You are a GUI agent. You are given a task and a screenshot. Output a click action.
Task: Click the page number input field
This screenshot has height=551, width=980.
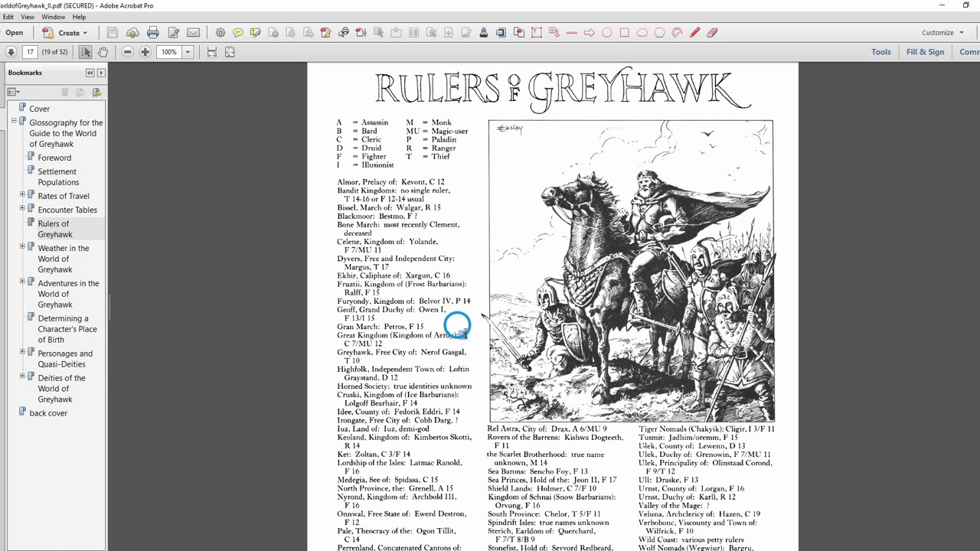30,52
